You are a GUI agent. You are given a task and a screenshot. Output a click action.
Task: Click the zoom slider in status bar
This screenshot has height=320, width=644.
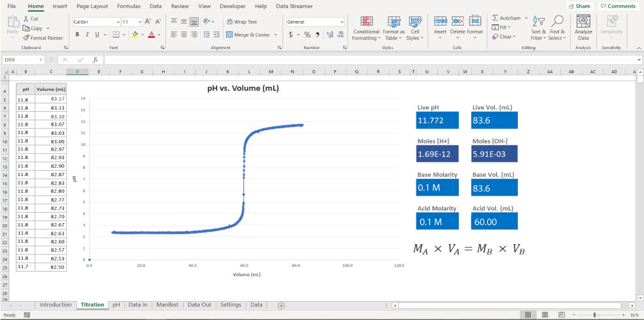595,315
